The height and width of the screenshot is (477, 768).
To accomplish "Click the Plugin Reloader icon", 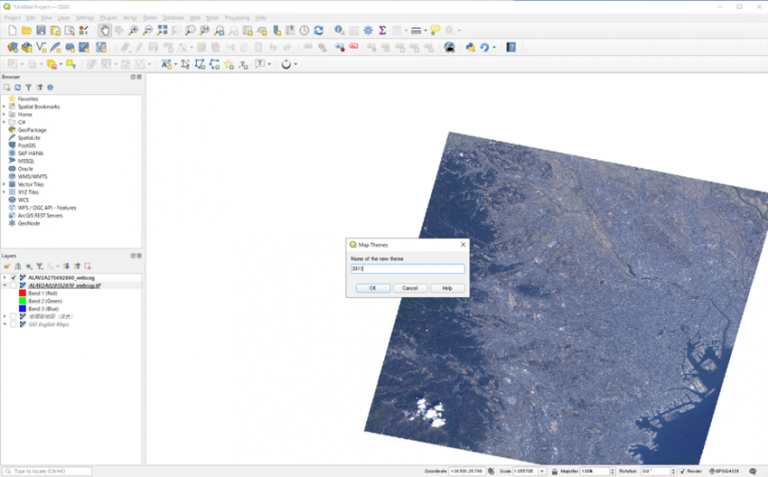I will (484, 48).
